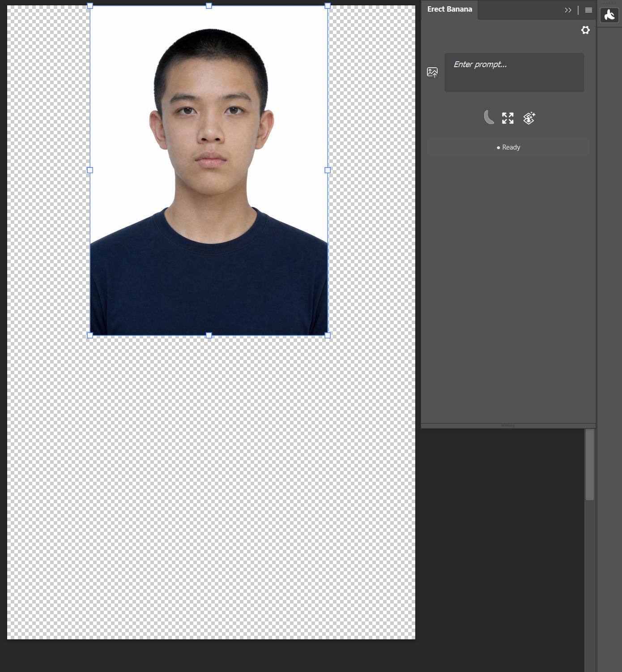The width and height of the screenshot is (622, 672).
Task: Click the top-right transform handle
Action: [328, 6]
